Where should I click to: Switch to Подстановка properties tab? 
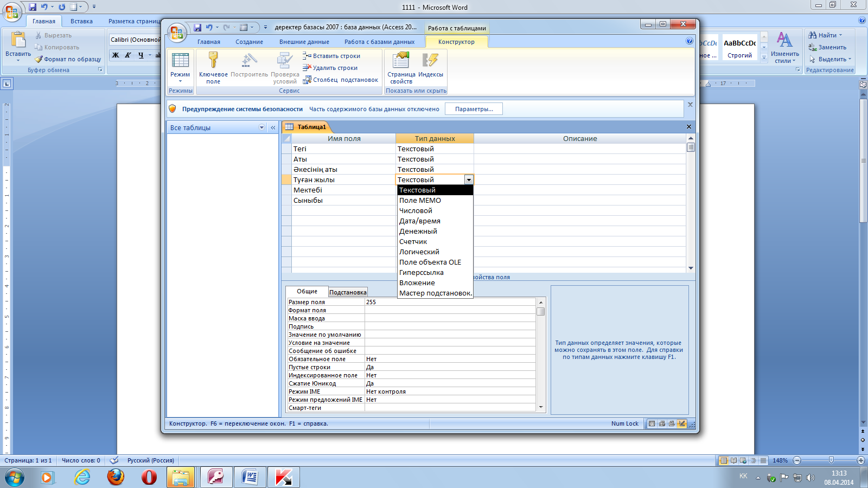(x=348, y=292)
